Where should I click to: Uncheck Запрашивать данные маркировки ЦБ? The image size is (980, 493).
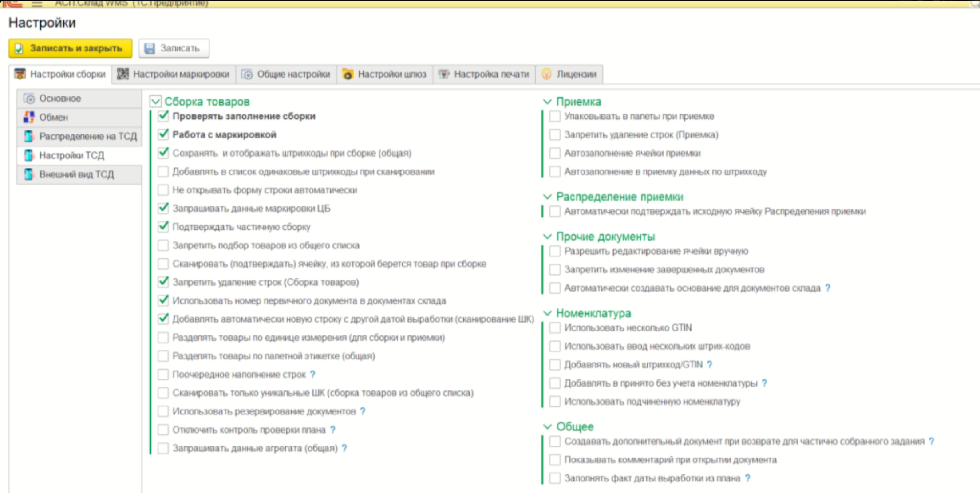163,208
